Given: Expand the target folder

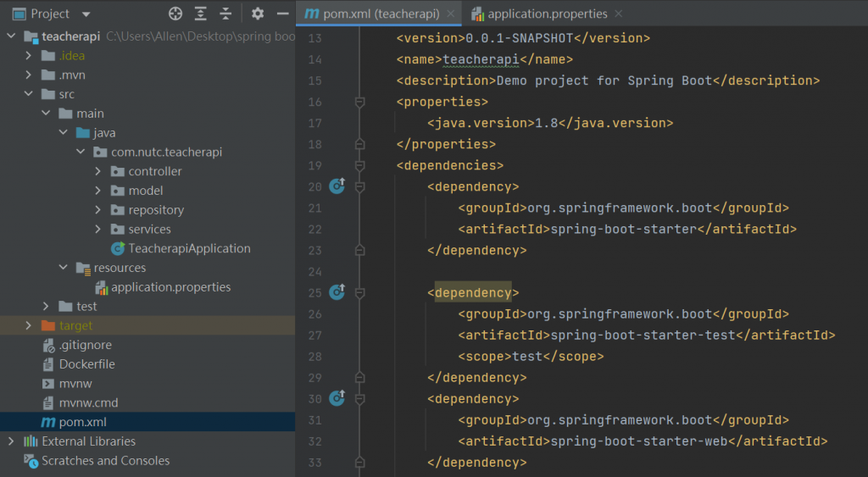Looking at the screenshot, I should click(28, 325).
